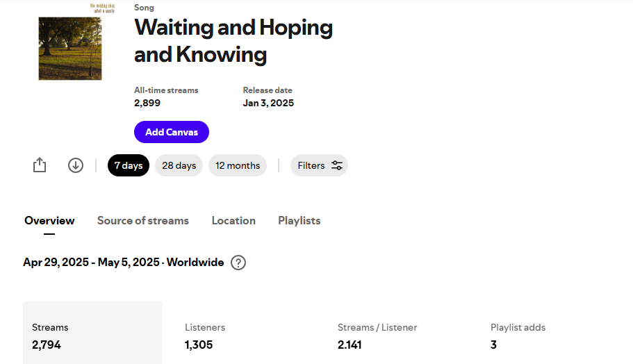Open the Location tab
This screenshot has height=364, width=633.
(x=233, y=221)
